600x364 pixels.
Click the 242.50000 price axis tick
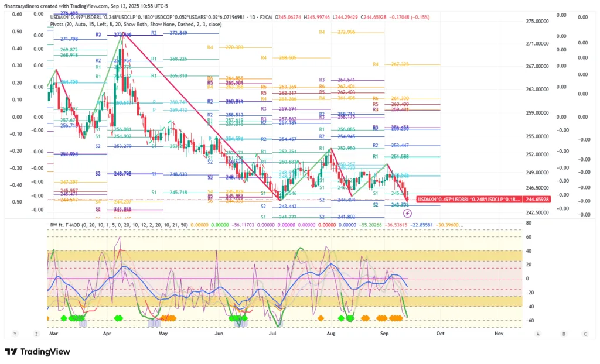pyautogui.click(x=537, y=212)
